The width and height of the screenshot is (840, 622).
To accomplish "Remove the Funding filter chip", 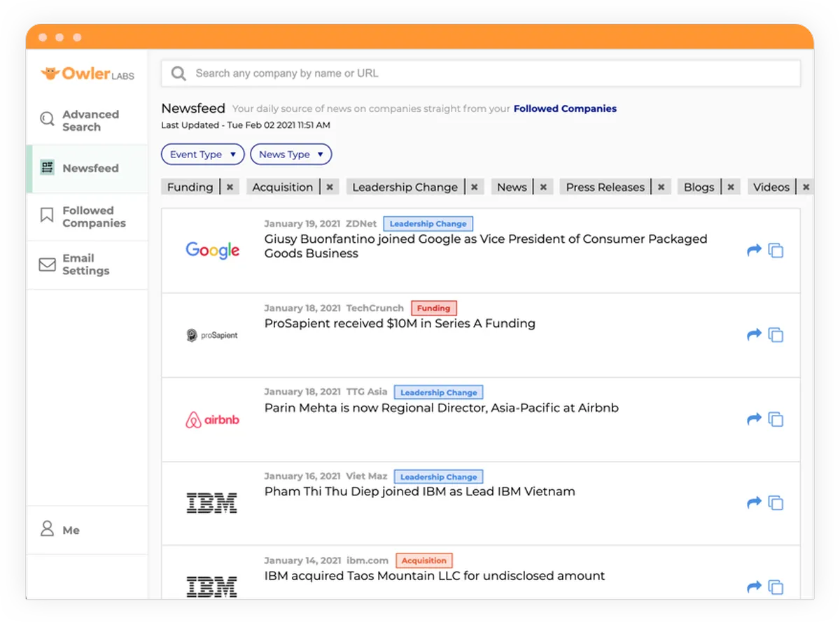I will click(x=231, y=187).
